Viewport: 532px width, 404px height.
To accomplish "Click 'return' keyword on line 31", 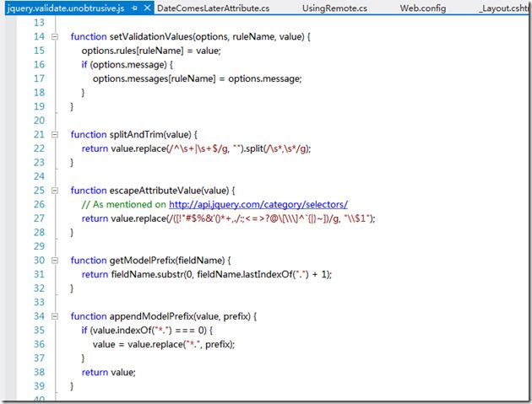I will coord(95,274).
